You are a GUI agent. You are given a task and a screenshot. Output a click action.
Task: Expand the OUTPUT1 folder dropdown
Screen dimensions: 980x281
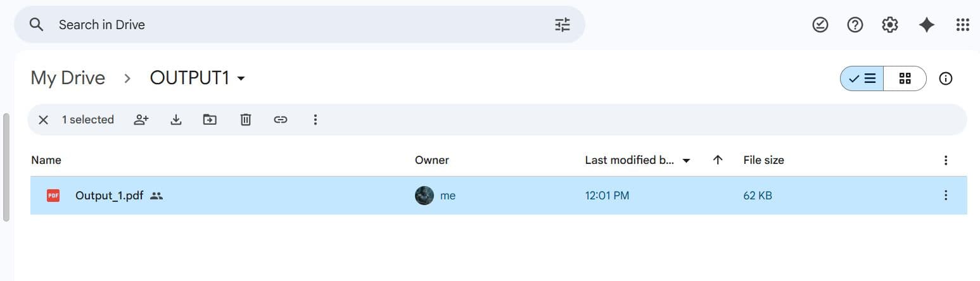241,78
